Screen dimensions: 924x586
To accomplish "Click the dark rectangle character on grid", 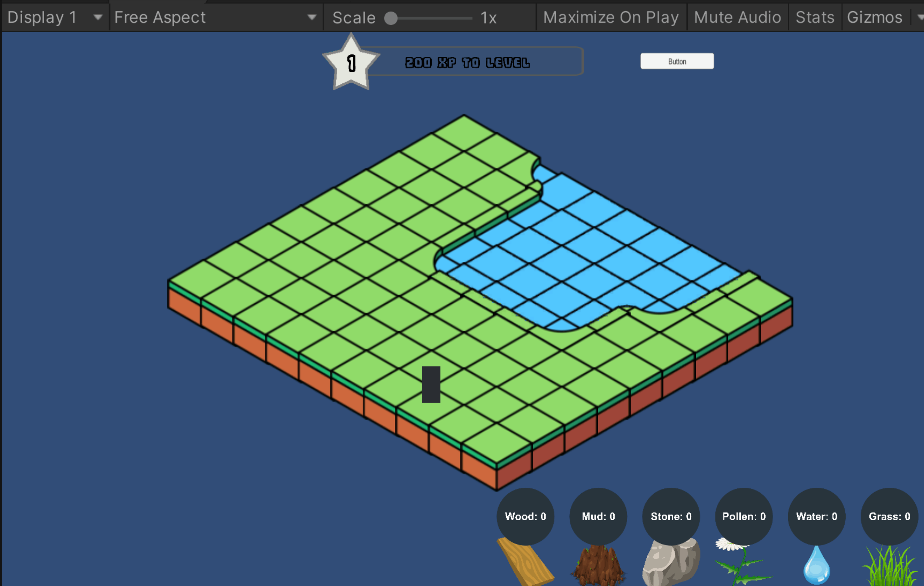I will click(x=431, y=384).
